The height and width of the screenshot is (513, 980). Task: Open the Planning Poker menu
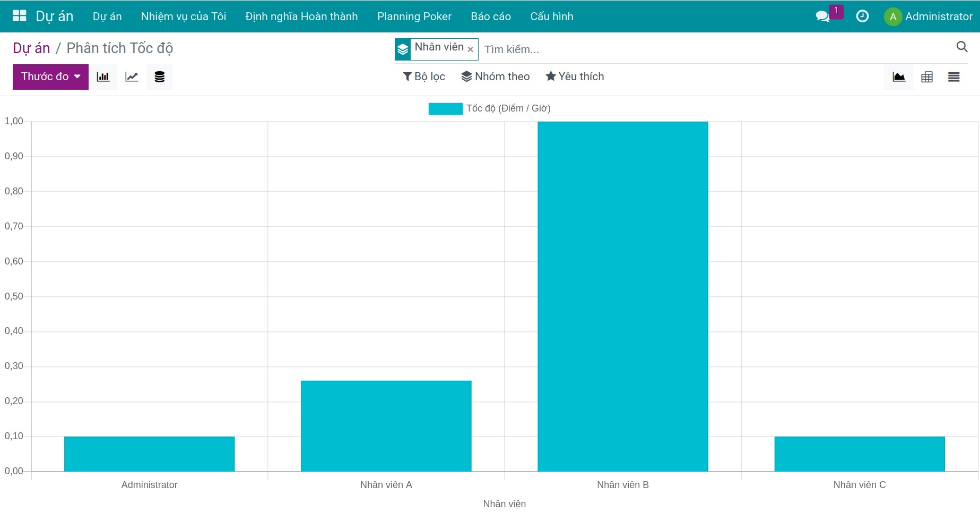[414, 16]
